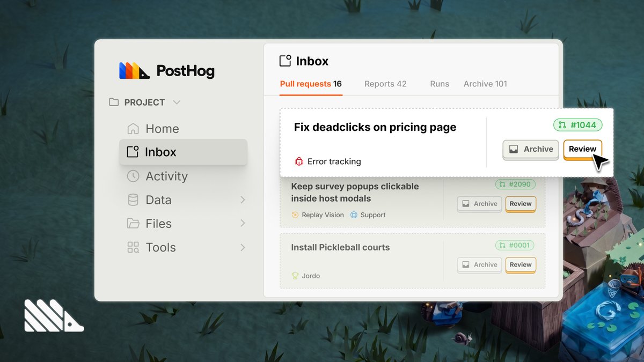The image size is (644, 362).
Task: Click the Activity clock icon
Action: (x=133, y=176)
